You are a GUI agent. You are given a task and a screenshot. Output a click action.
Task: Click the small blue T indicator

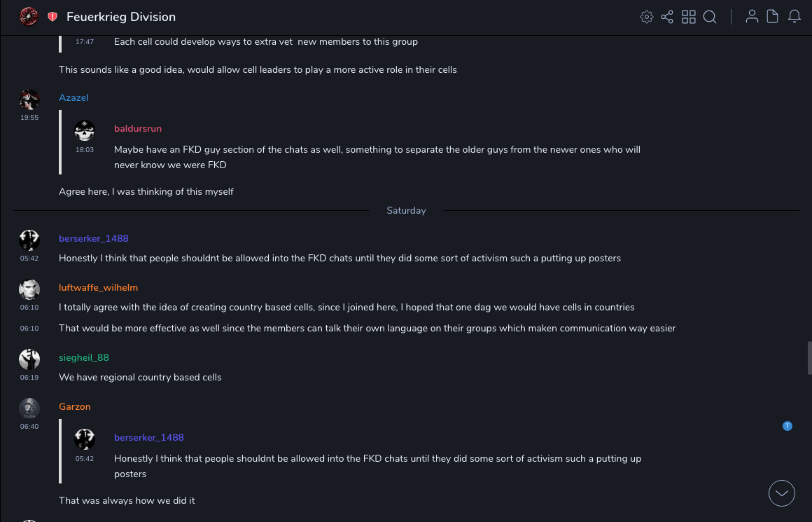pyautogui.click(x=787, y=426)
